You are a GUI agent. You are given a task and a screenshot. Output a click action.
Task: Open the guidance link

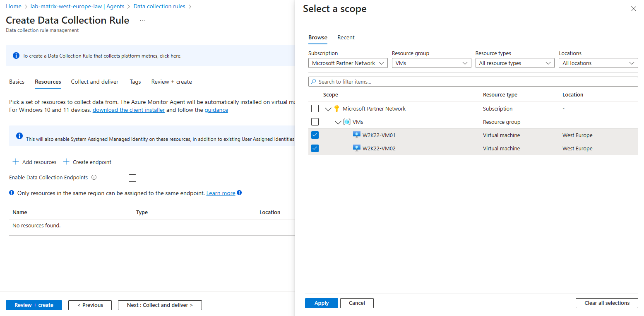[x=216, y=110]
